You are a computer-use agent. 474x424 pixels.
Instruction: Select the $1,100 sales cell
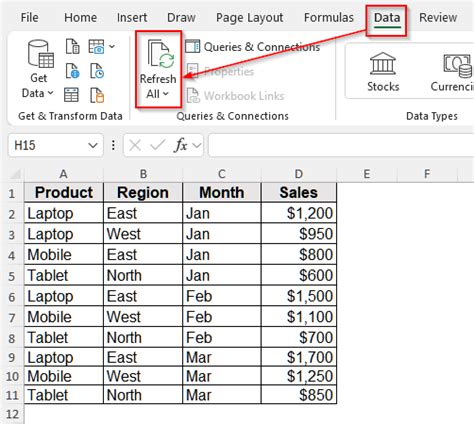tap(299, 317)
